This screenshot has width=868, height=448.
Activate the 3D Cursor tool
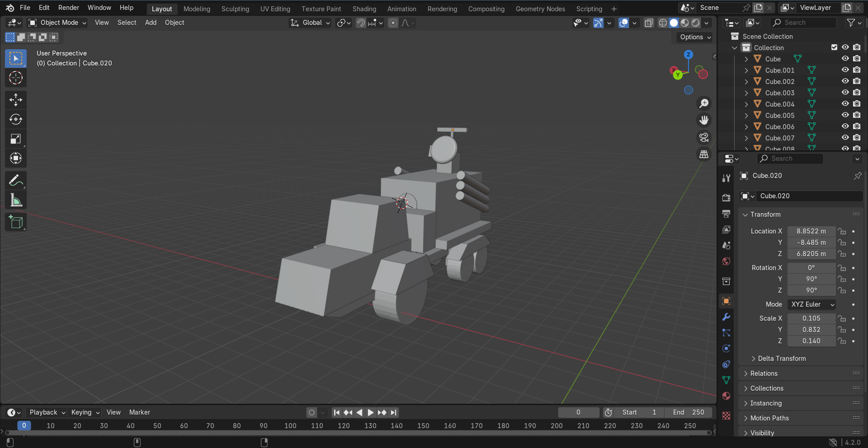click(16, 78)
